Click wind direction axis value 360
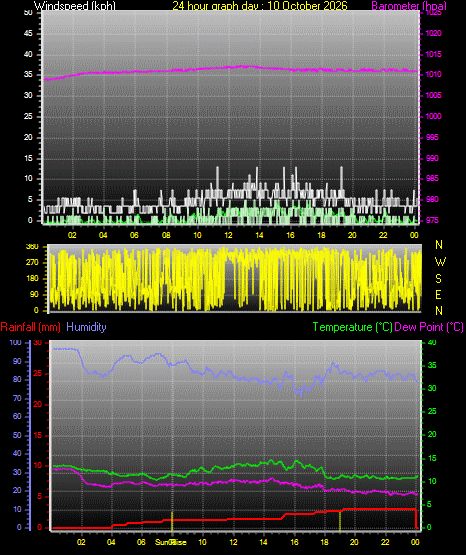Screen dimensions: 466x555 [32, 247]
